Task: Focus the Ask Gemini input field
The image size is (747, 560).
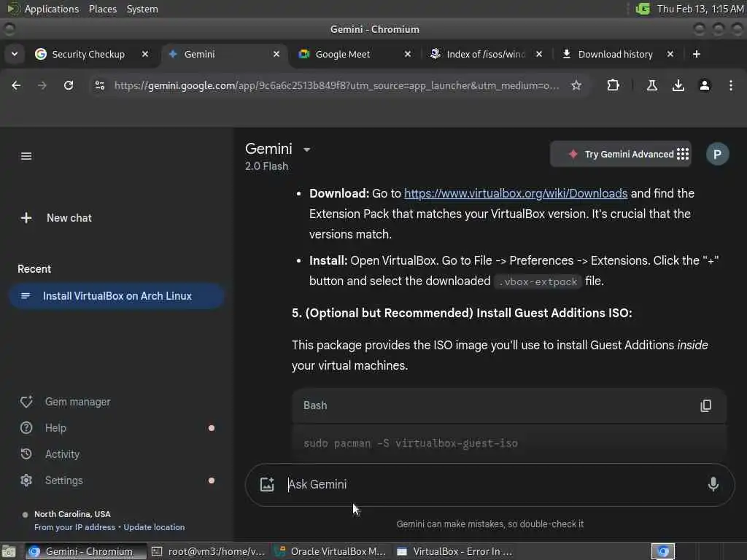Action: (491, 484)
